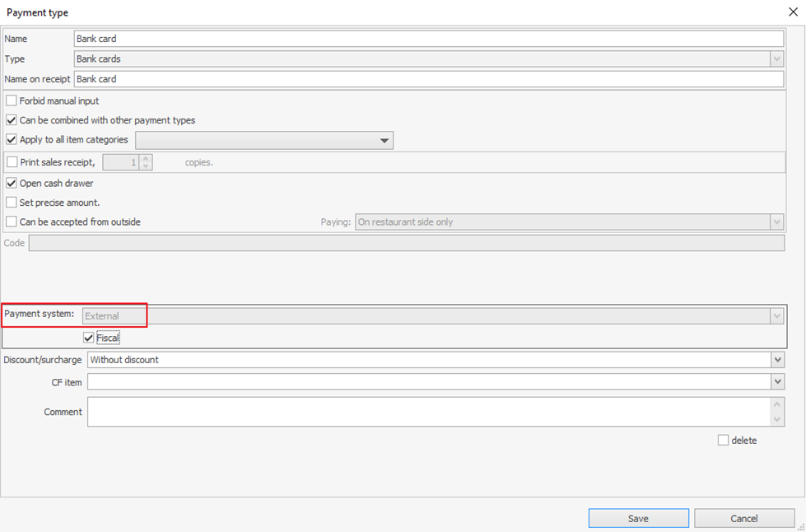
Task: Uncheck Can be combined with other payment types
Action: (x=12, y=120)
